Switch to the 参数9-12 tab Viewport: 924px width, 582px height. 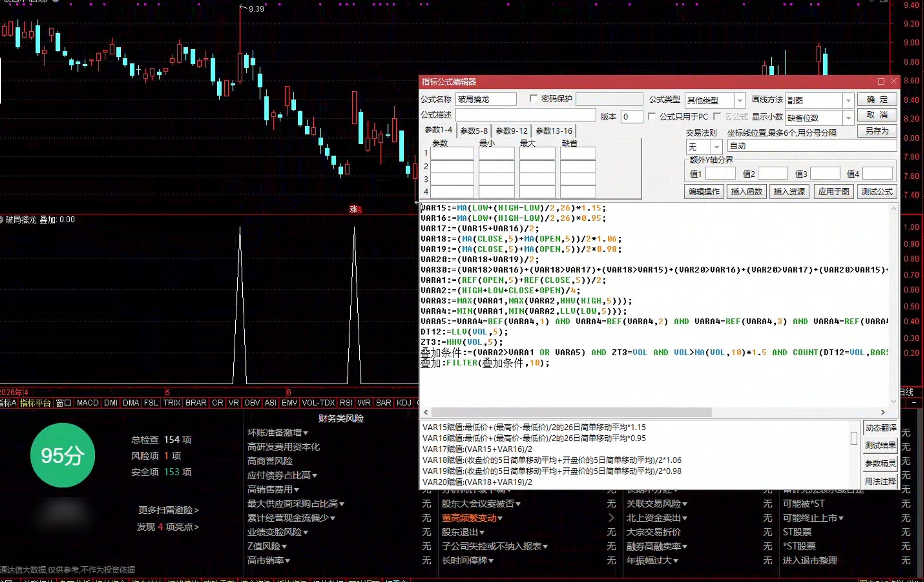coord(511,131)
